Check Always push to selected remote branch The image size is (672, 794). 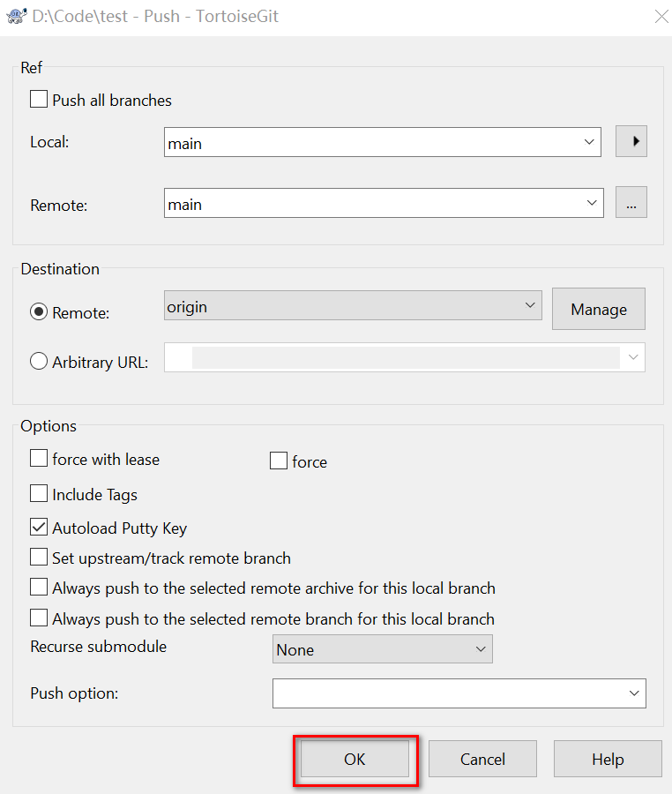click(x=39, y=618)
